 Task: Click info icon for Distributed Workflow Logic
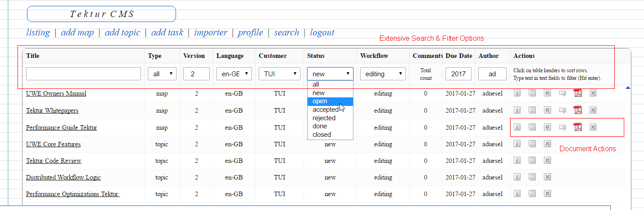[517, 177]
